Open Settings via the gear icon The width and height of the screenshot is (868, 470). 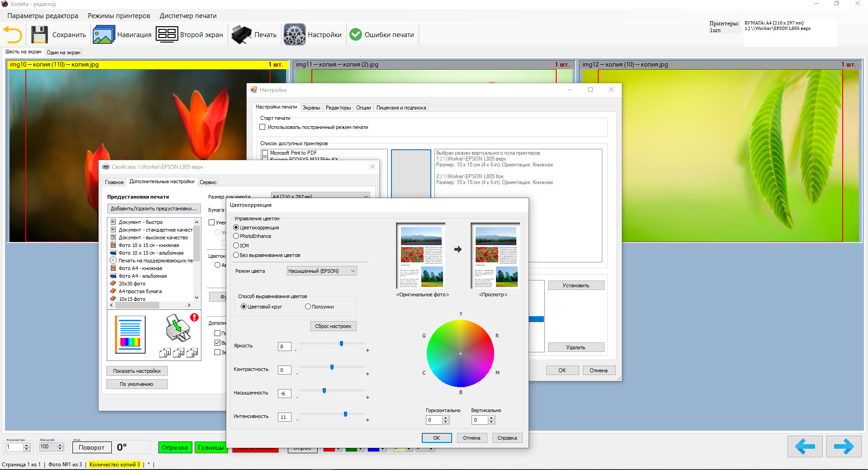coord(295,35)
